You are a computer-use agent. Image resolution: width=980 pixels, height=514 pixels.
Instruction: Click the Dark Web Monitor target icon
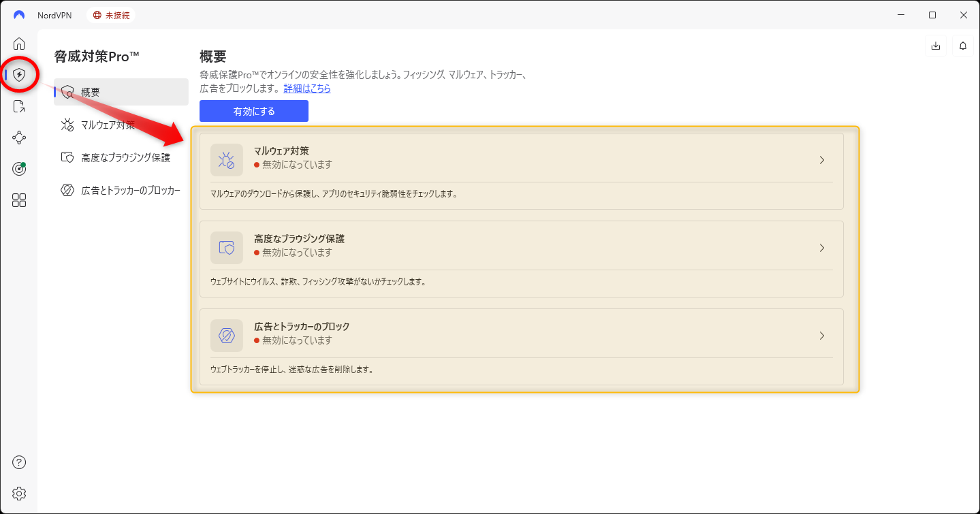click(x=19, y=169)
